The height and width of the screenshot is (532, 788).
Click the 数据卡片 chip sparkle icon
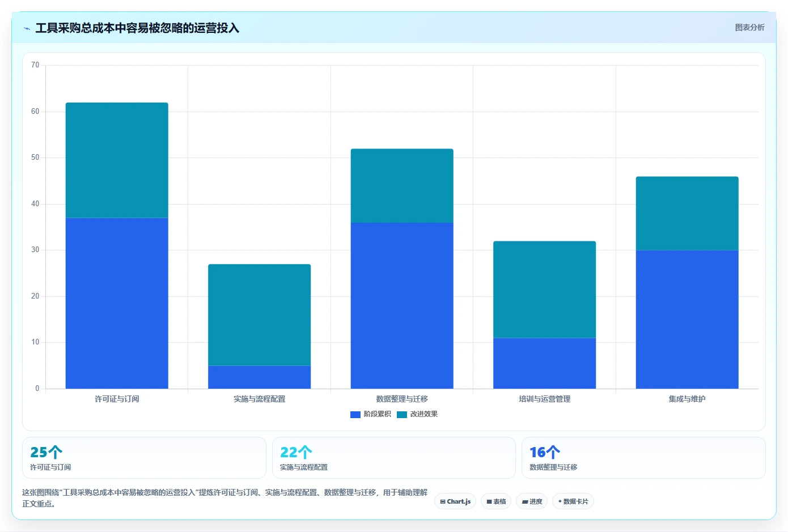(560, 501)
